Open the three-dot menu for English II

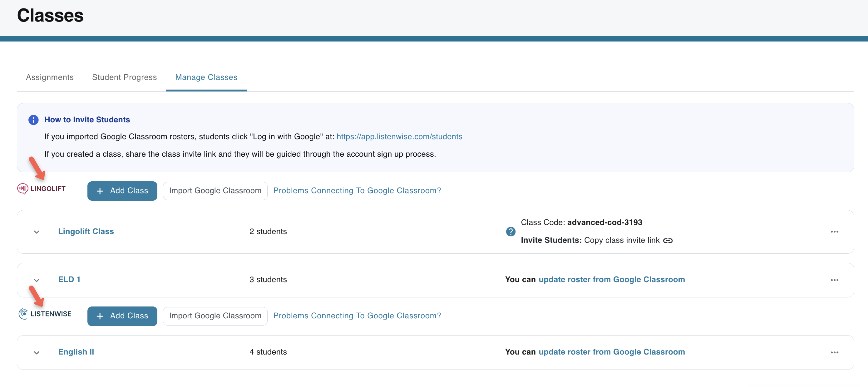click(x=834, y=352)
